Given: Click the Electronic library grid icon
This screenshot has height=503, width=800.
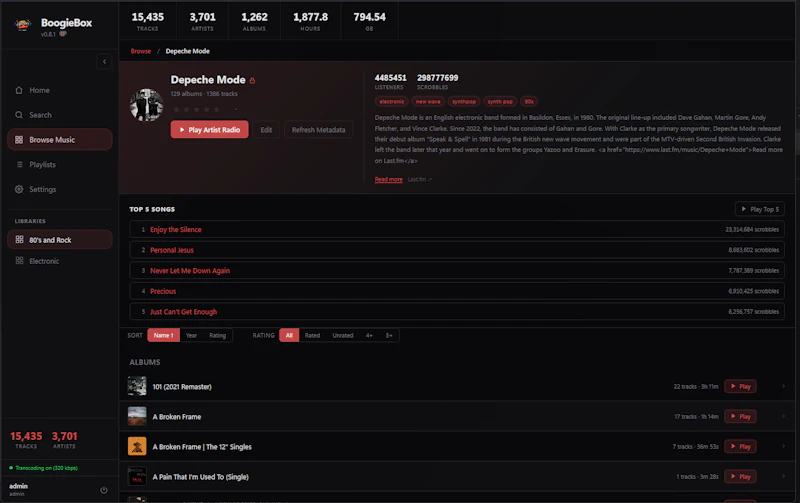Looking at the screenshot, I should pos(19,261).
